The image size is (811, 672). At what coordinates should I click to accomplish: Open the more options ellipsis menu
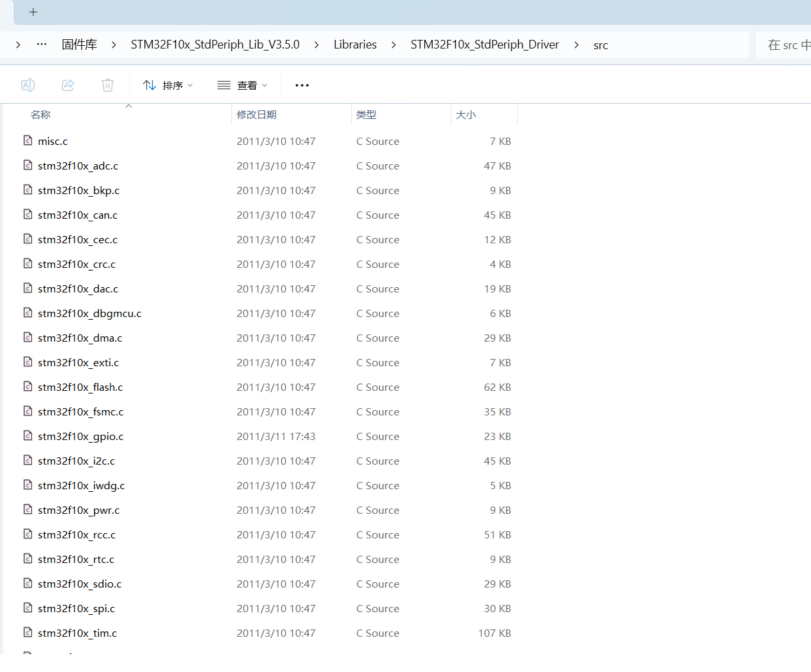pyautogui.click(x=302, y=85)
